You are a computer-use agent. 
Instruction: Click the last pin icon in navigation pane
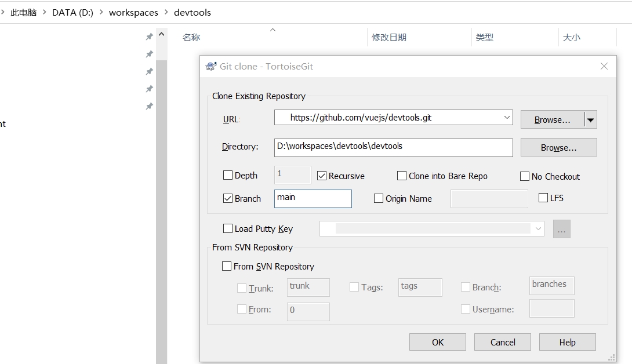pyautogui.click(x=149, y=107)
